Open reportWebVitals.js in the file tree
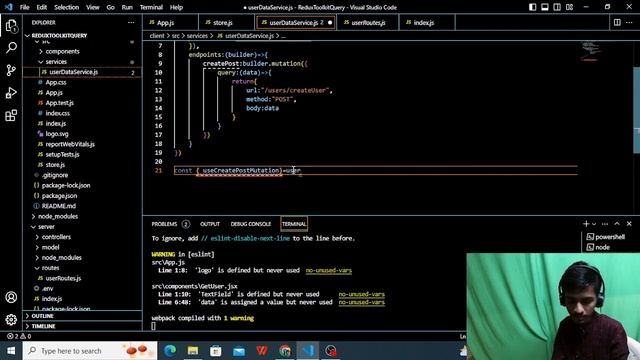Screen dimensions: 640x360 70,144
